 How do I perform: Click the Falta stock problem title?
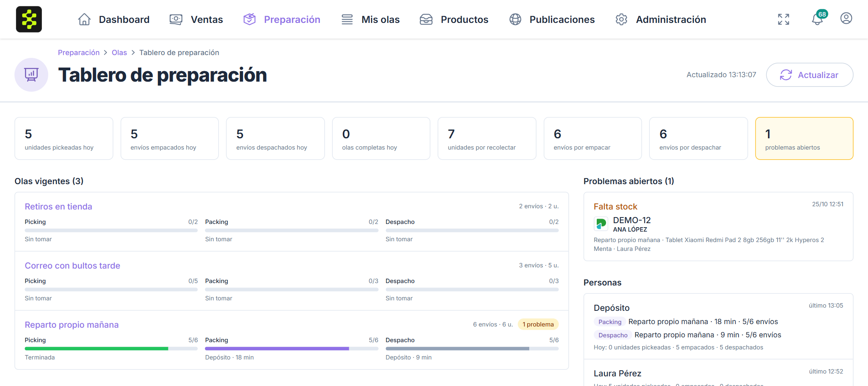[616, 207]
